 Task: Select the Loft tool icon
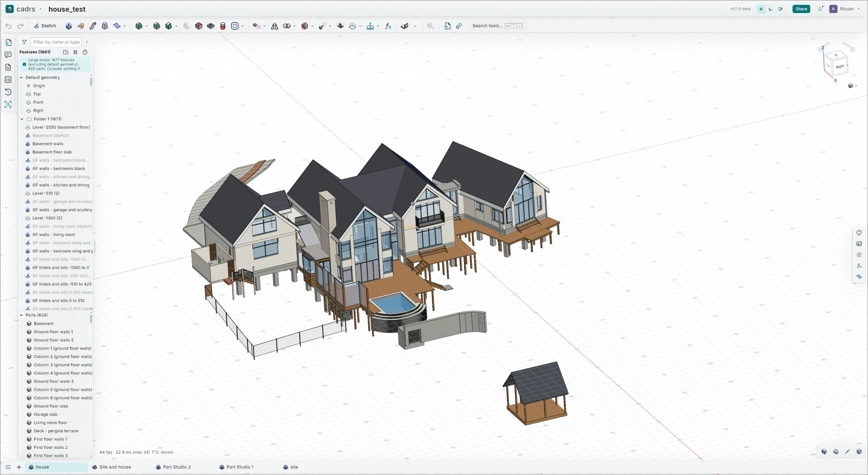tap(105, 26)
